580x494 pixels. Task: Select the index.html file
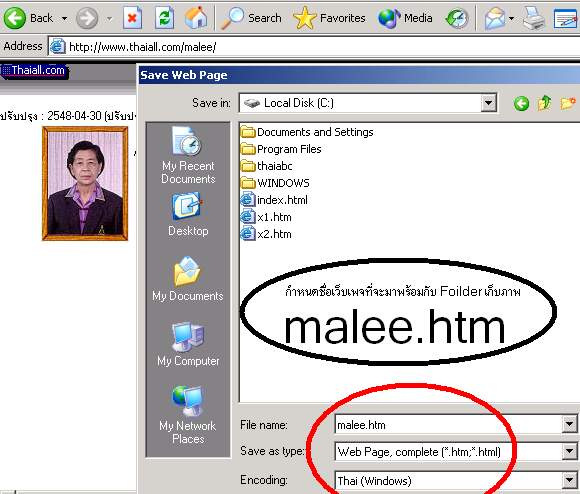point(274,200)
